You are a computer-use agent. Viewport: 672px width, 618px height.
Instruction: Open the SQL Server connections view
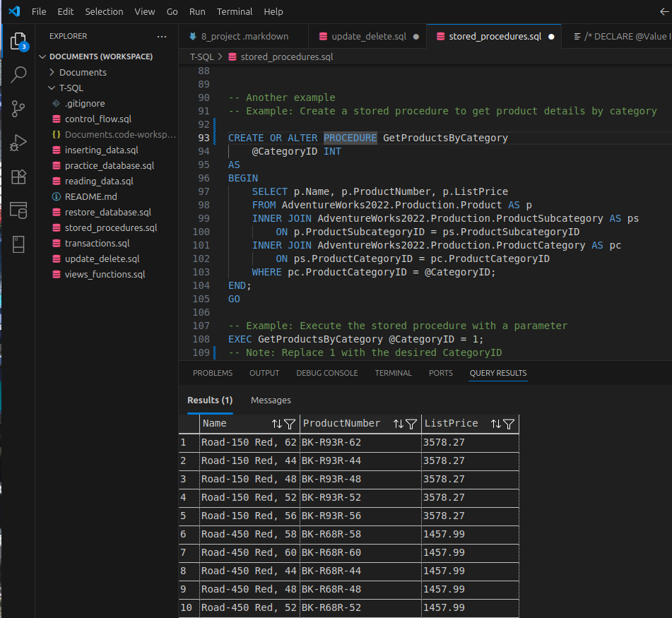18,210
